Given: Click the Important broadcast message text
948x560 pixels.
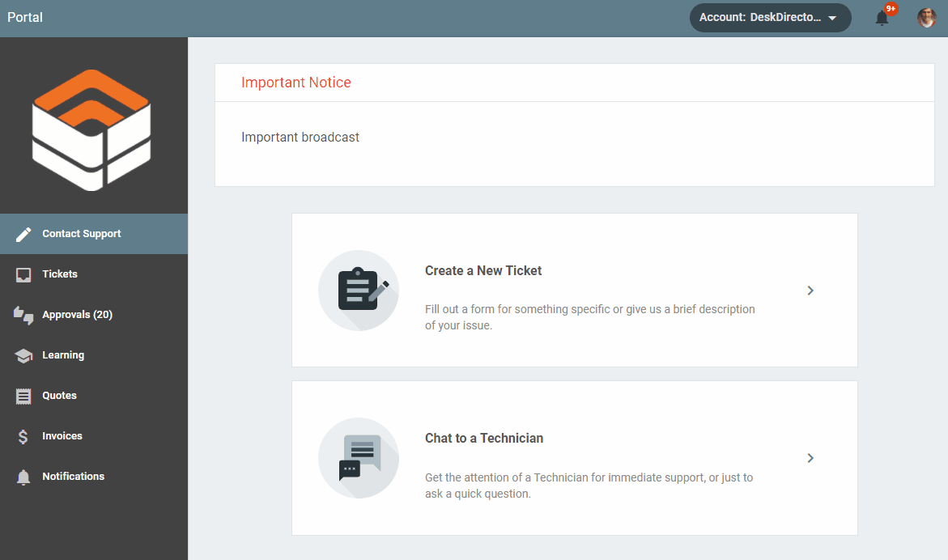Looking at the screenshot, I should pos(300,137).
